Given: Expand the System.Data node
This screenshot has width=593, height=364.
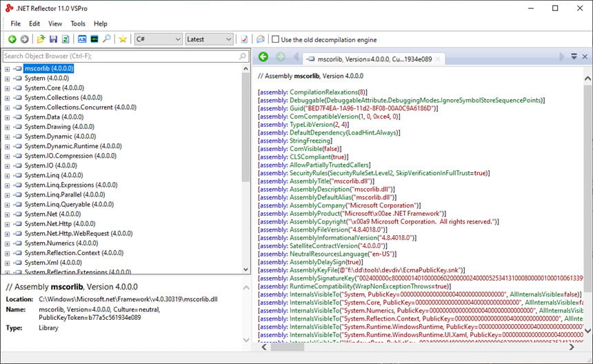Looking at the screenshot, I should (7, 117).
